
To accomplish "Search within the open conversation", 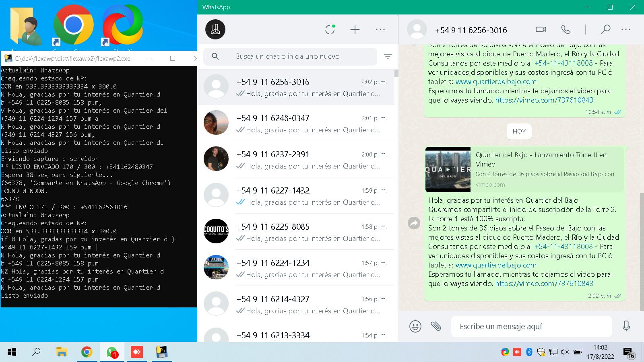I will [x=606, y=29].
